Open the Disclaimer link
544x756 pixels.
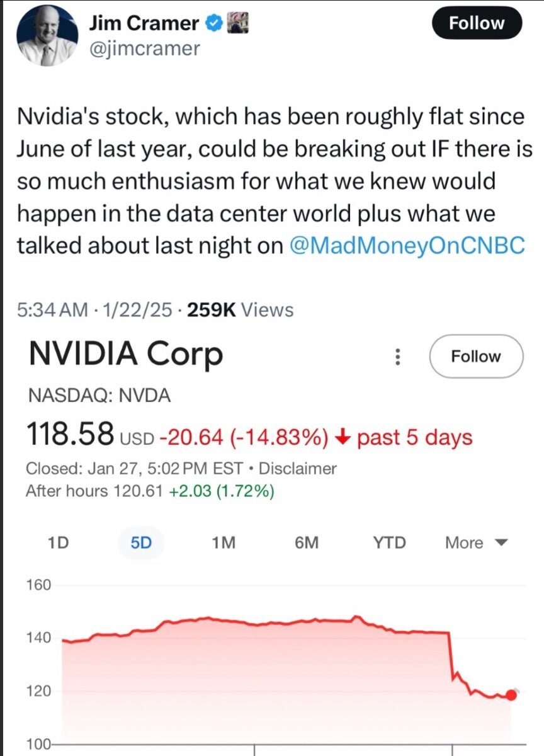coord(298,469)
